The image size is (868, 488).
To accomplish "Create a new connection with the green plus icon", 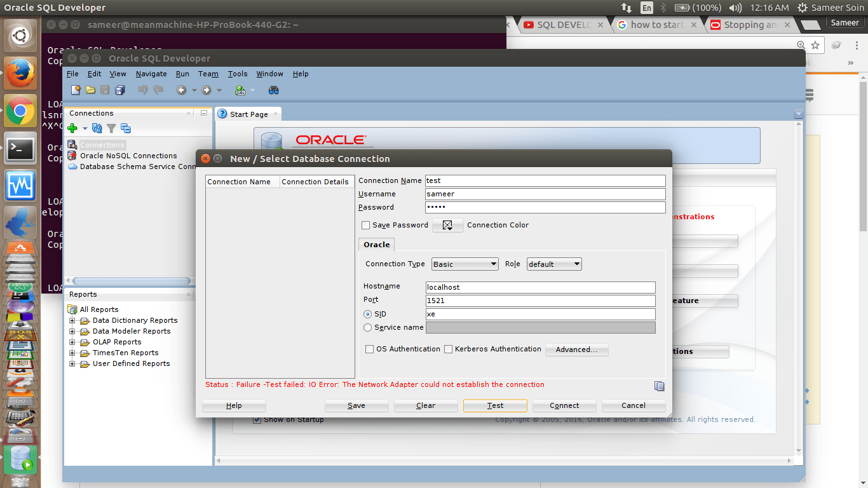I will 72,128.
